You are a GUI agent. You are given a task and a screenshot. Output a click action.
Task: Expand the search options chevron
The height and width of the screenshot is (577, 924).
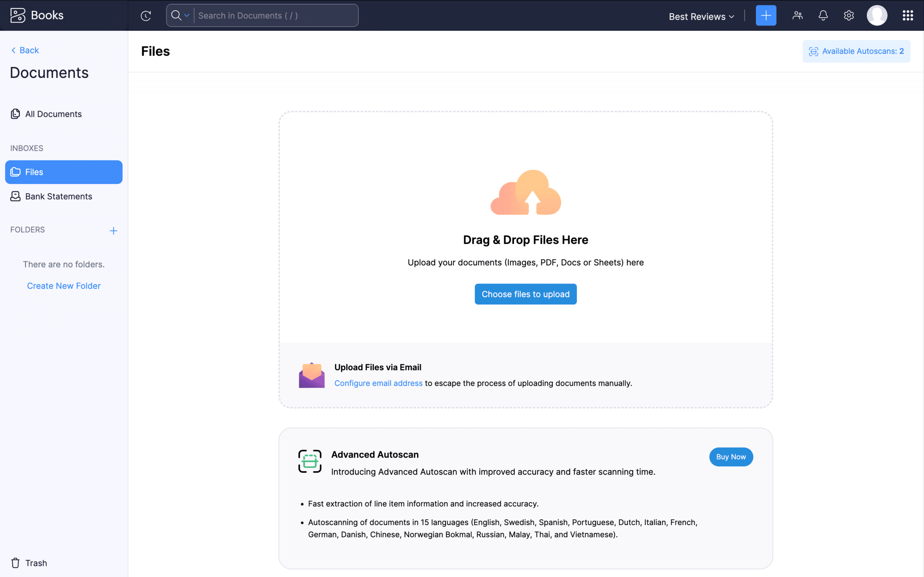coord(187,16)
